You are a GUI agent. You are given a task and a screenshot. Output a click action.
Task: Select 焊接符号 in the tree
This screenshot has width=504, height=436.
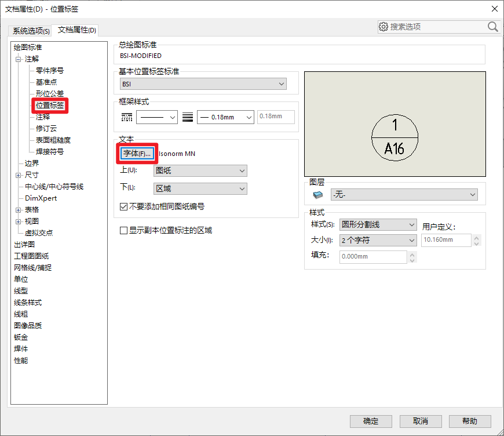click(49, 151)
